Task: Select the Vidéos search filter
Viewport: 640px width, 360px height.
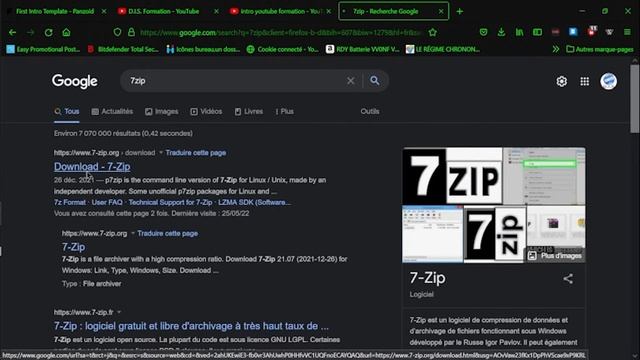Action: [x=206, y=111]
